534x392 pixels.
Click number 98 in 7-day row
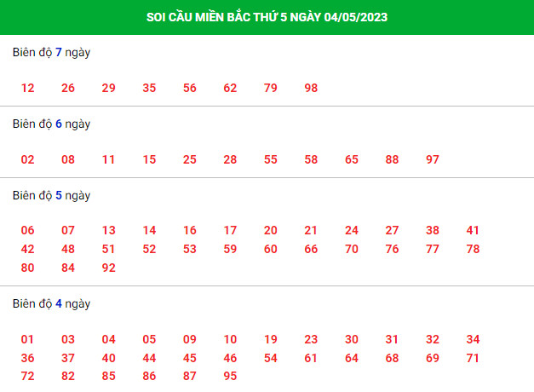[311, 88]
